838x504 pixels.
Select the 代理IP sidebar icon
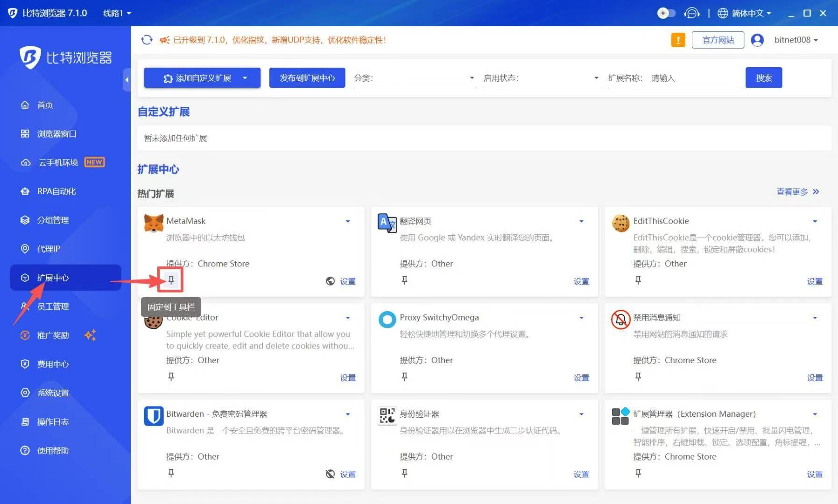point(25,249)
